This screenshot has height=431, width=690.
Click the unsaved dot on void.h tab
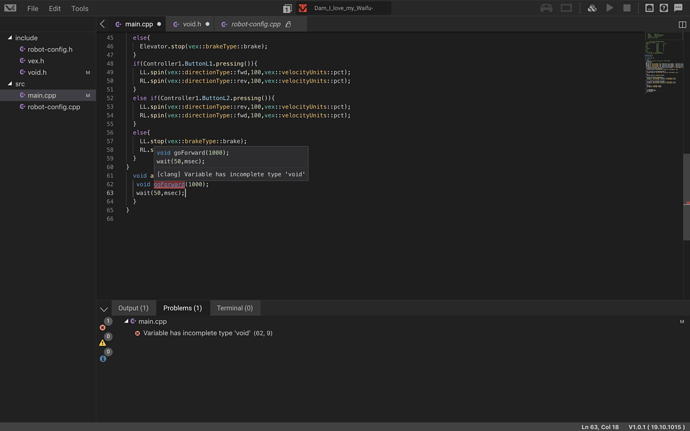tap(207, 24)
